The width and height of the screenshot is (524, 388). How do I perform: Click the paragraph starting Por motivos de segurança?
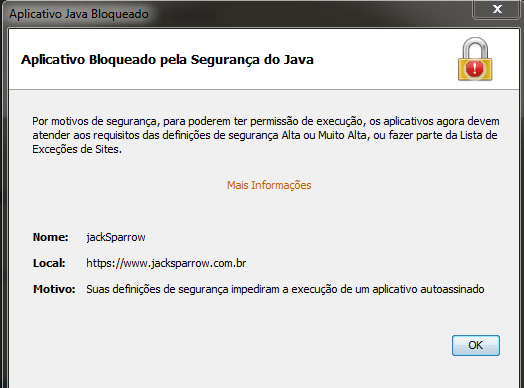(x=266, y=135)
